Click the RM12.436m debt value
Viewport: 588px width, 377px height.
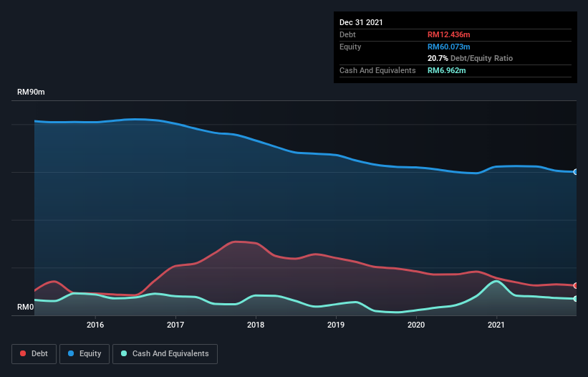448,34
